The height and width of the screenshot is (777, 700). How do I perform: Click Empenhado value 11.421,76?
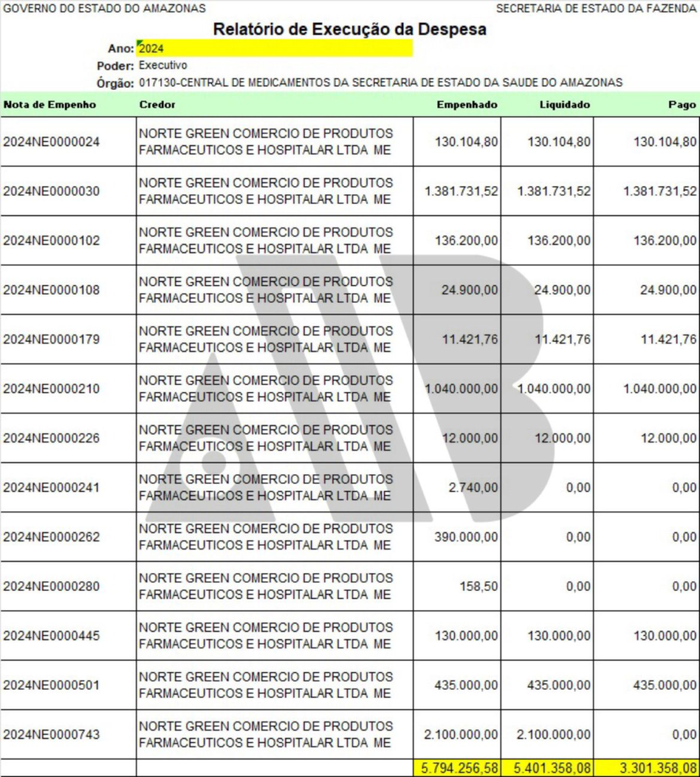[470, 339]
